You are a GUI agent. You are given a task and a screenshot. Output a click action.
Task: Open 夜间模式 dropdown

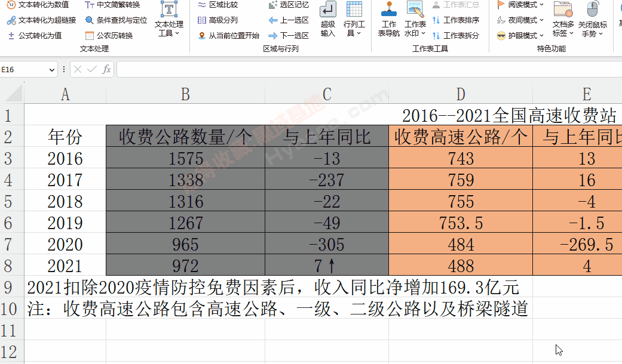pos(520,20)
